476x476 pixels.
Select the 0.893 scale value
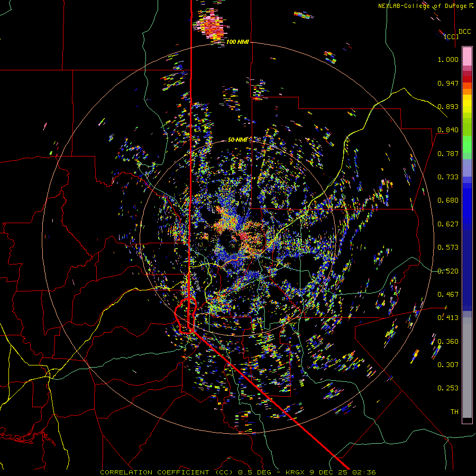coord(448,106)
